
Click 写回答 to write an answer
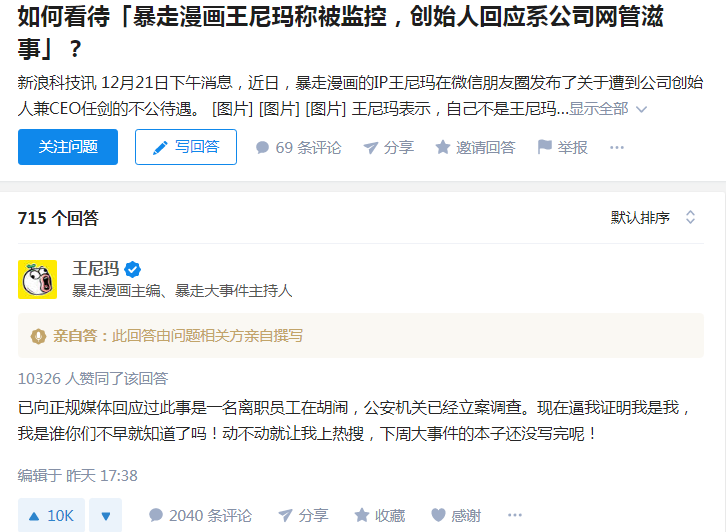pyautogui.click(x=186, y=147)
